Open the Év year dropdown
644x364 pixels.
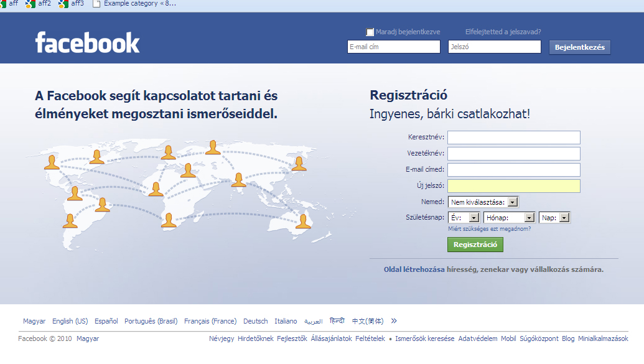(464, 218)
